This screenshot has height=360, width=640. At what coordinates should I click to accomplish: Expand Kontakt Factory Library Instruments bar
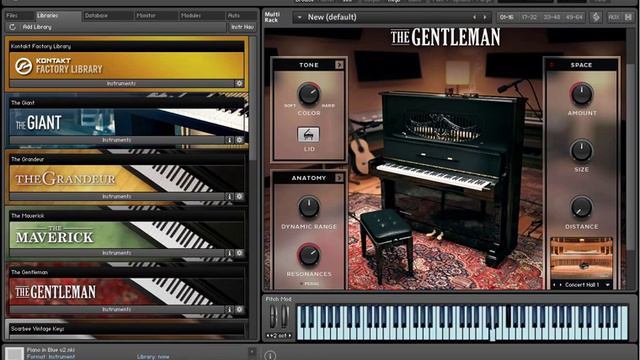122,83
